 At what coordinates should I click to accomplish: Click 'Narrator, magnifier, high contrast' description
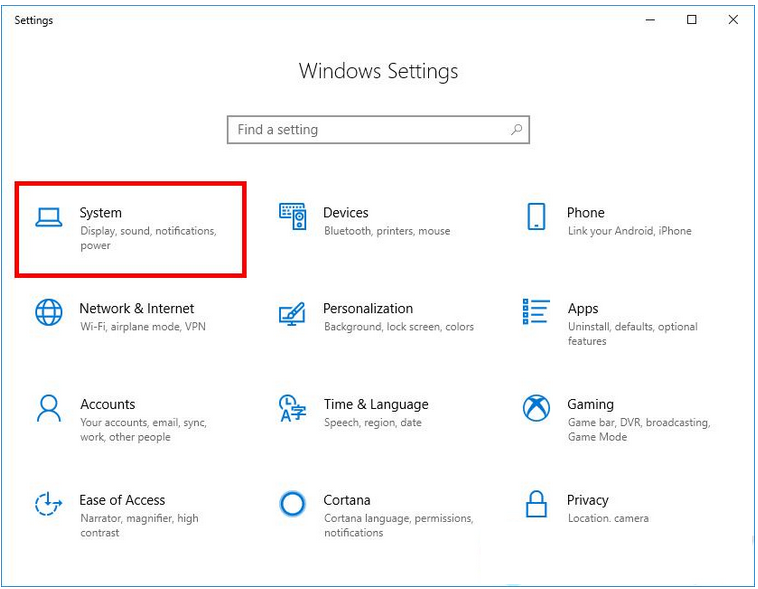coord(139,525)
